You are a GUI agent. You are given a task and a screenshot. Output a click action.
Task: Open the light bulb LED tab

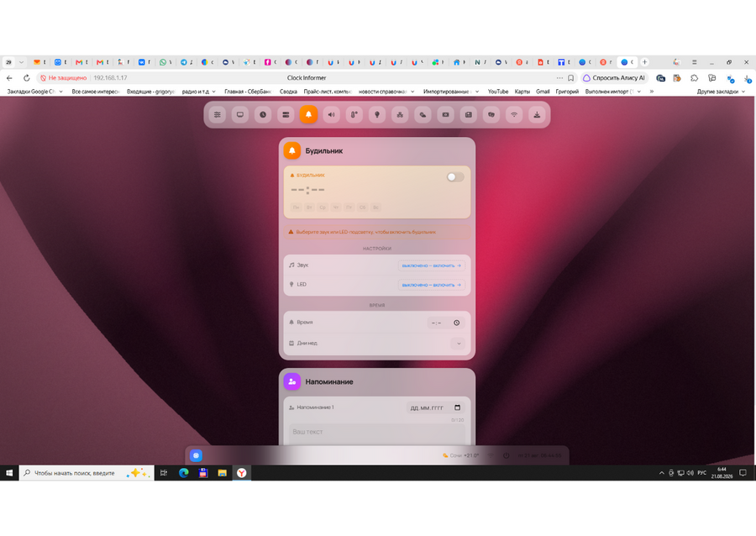point(377,115)
